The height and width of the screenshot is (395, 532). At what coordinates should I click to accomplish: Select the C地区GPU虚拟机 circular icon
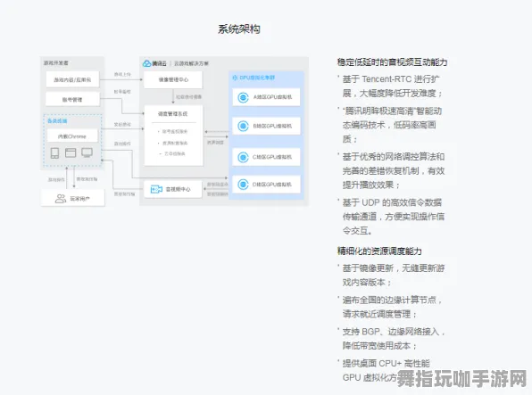pyautogui.click(x=243, y=157)
